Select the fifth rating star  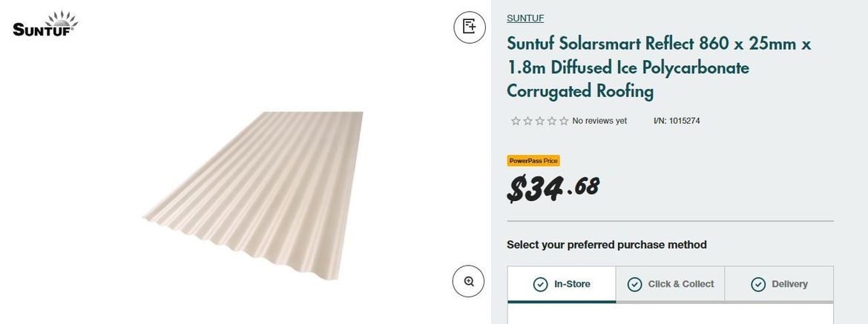pos(564,121)
